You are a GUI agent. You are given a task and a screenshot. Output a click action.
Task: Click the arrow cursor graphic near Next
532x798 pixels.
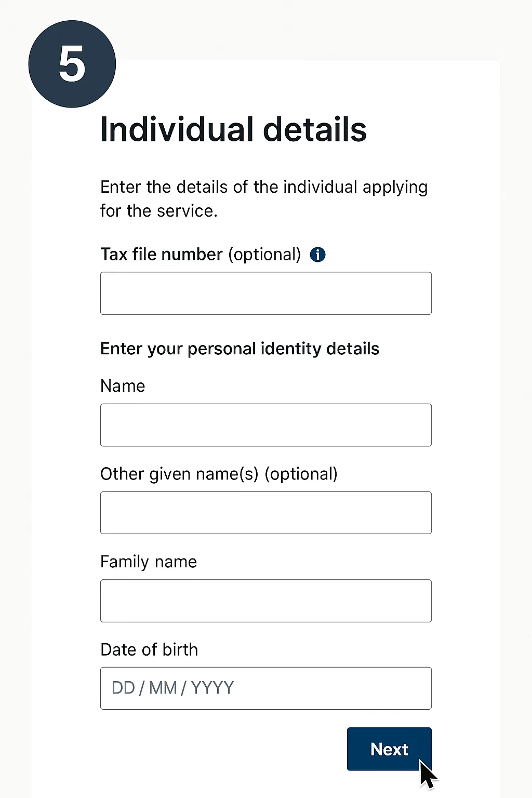(428, 775)
